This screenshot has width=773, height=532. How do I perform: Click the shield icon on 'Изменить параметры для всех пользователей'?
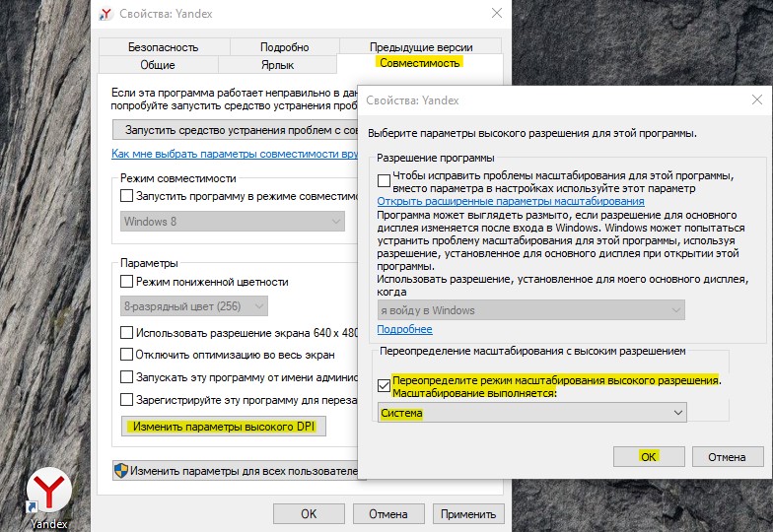[x=120, y=471]
